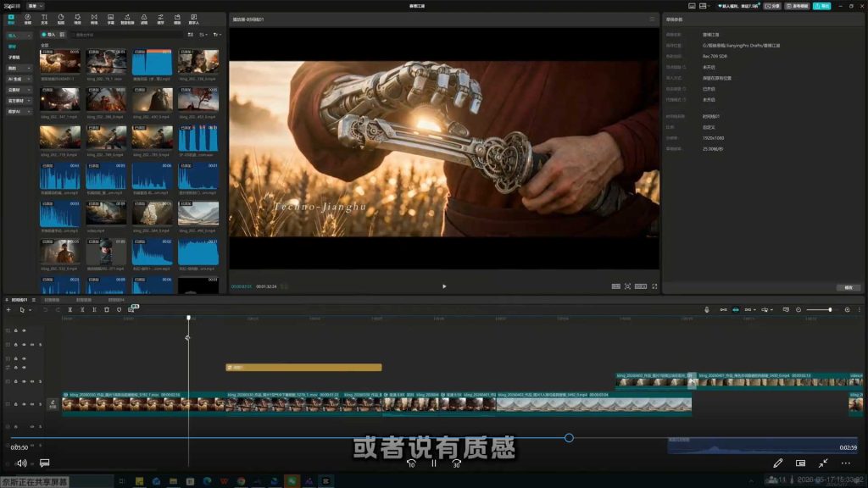Click the timeline zoom slider
The image size is (868, 488).
click(820, 310)
